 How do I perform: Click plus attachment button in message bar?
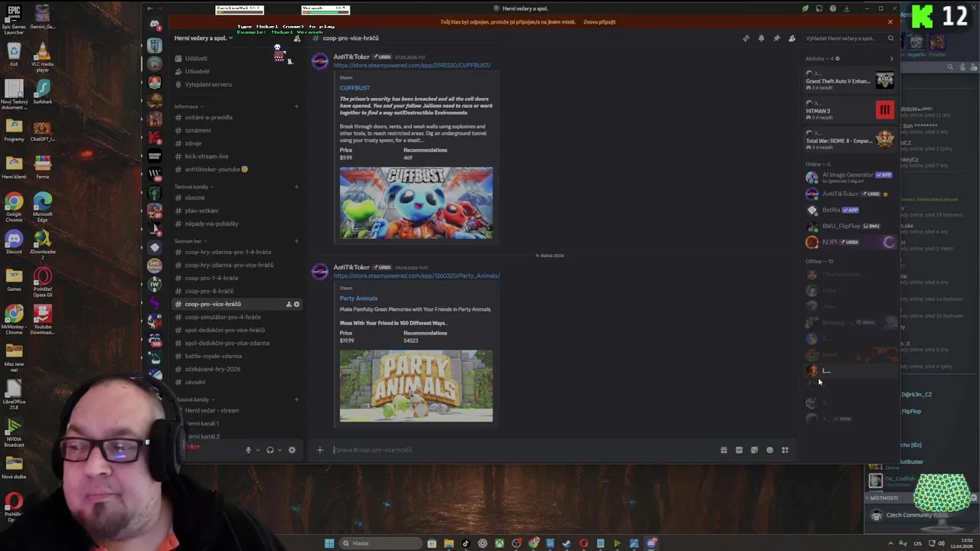click(x=320, y=450)
